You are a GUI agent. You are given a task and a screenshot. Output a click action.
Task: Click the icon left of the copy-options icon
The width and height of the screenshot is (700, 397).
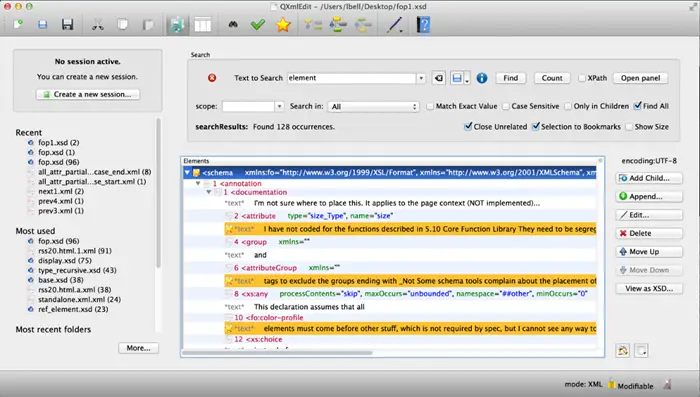pyautogui.click(x=623, y=351)
